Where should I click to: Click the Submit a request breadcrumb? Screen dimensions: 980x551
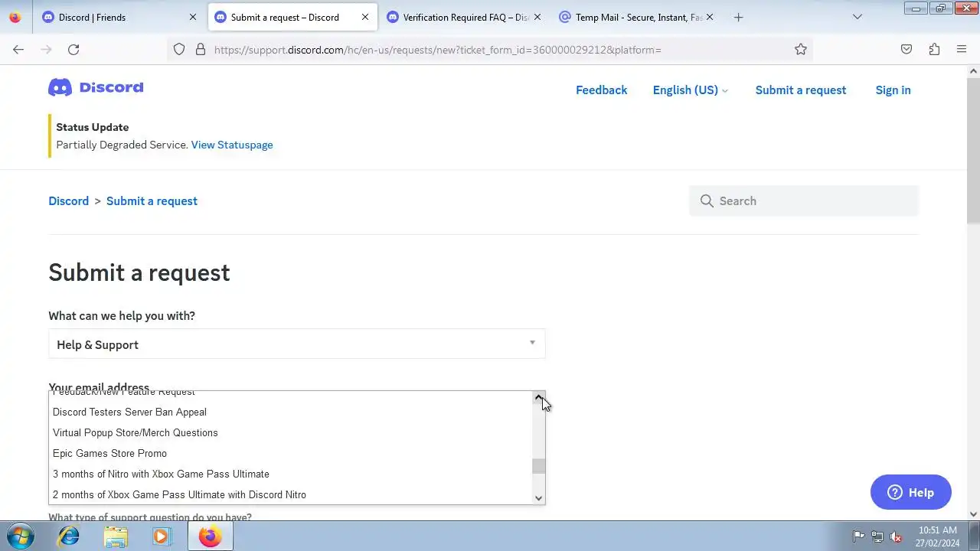coord(152,201)
